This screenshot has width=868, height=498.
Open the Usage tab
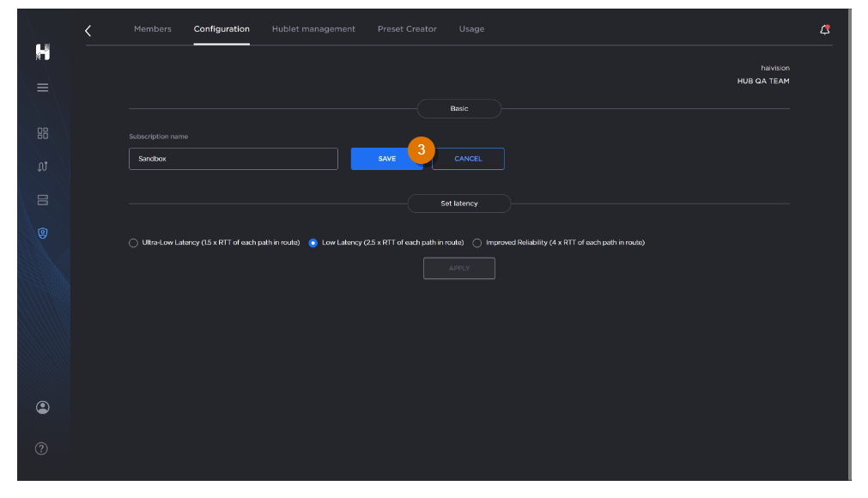click(471, 29)
